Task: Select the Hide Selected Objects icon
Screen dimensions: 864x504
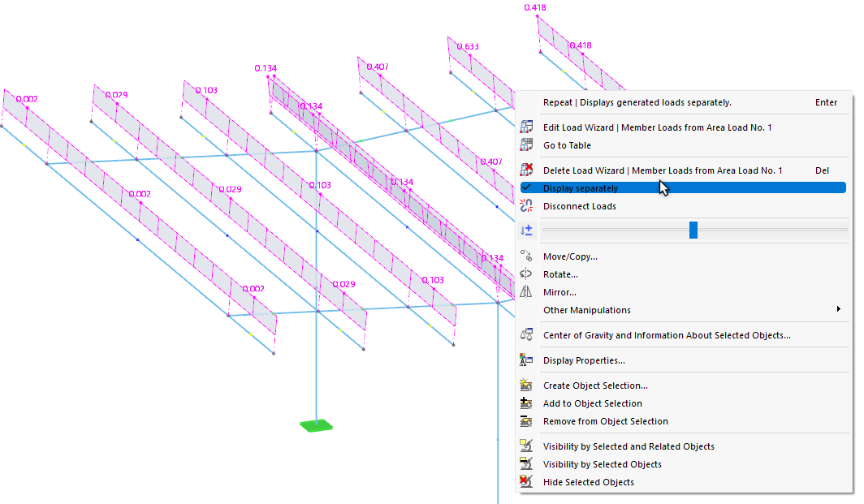Action: (526, 481)
